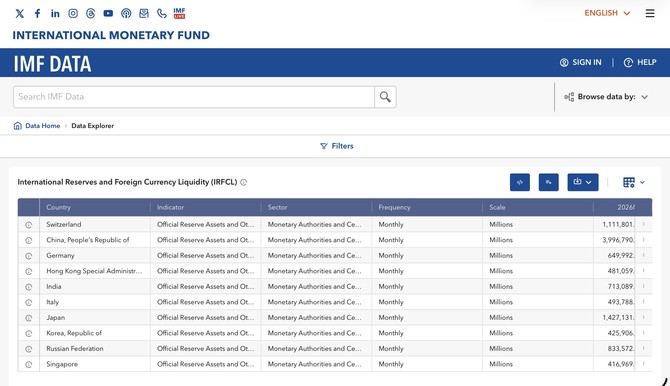The image size is (670, 386).
Task: Expand the Filters panel
Action: [x=337, y=146]
